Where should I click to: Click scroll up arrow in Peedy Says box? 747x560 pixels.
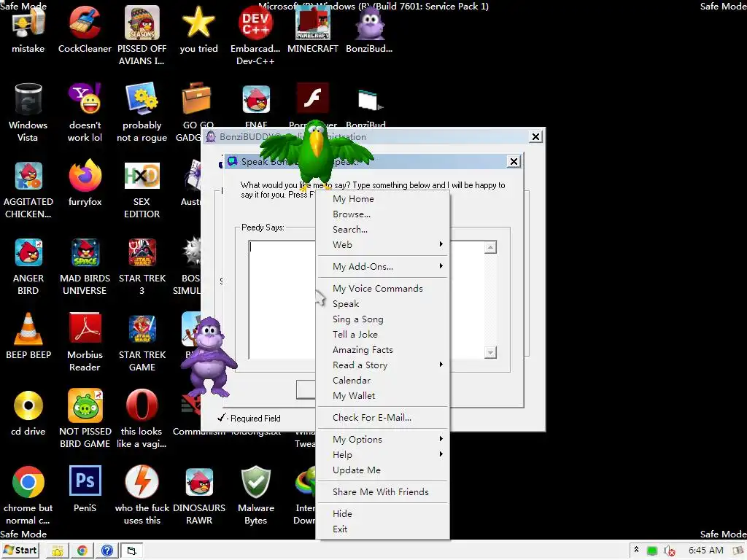pos(490,247)
